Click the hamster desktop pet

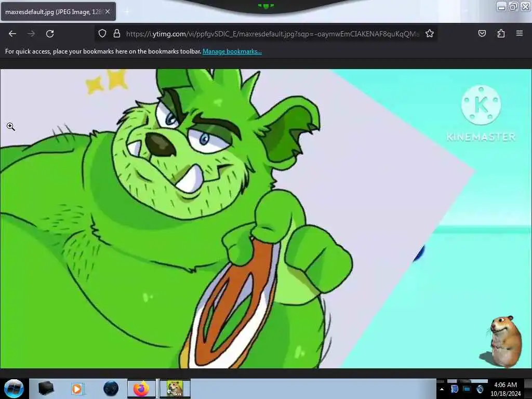tap(505, 341)
